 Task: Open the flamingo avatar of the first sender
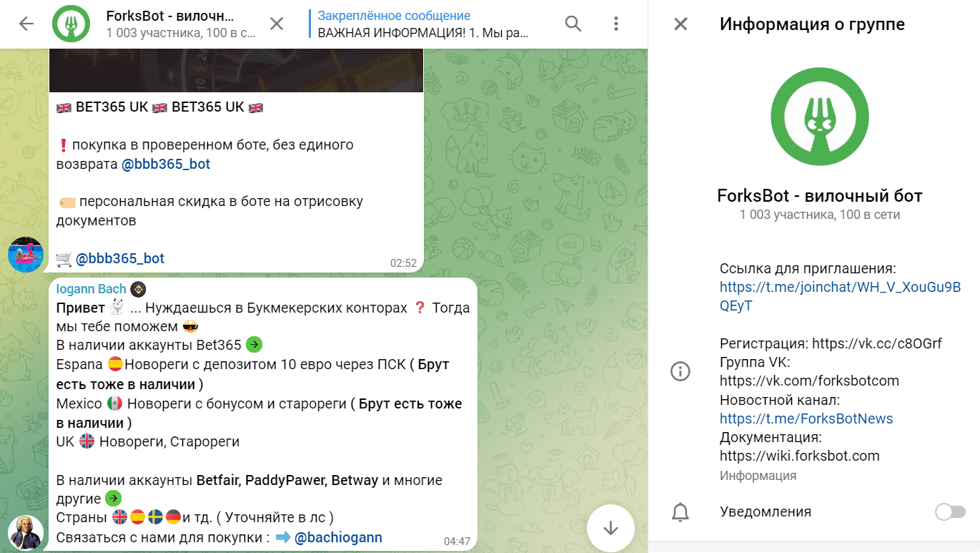pyautogui.click(x=26, y=255)
